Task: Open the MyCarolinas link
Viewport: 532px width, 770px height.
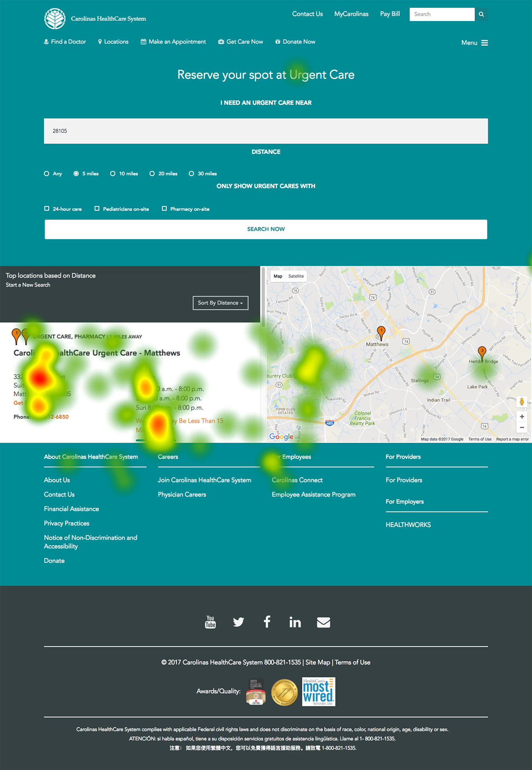Action: [x=351, y=14]
